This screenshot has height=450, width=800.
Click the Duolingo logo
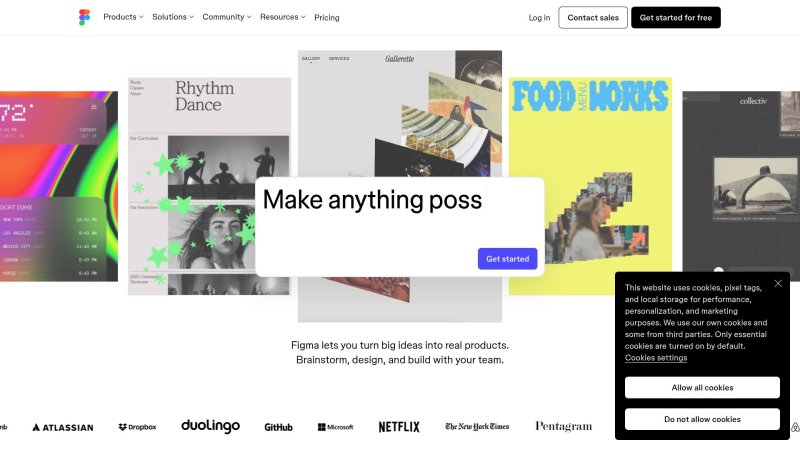click(x=210, y=426)
